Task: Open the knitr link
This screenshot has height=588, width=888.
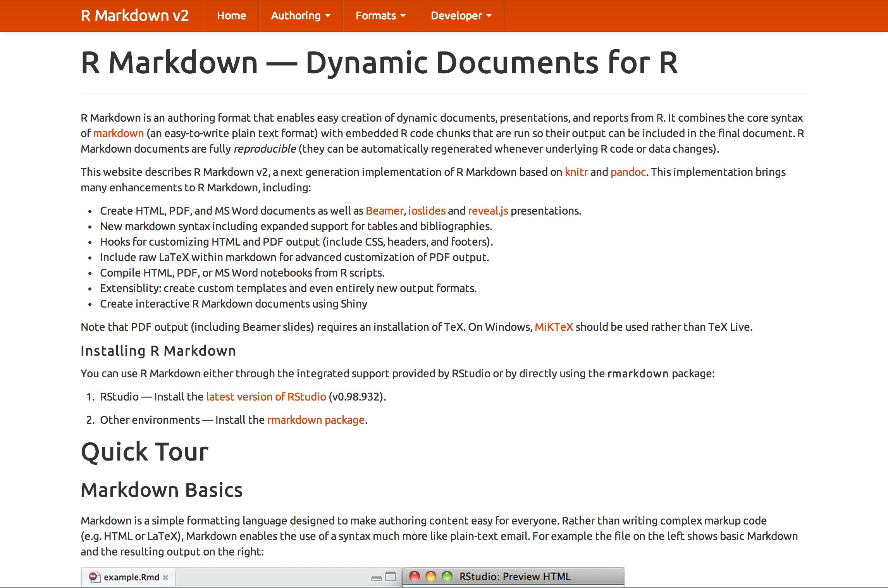Action: (576, 172)
